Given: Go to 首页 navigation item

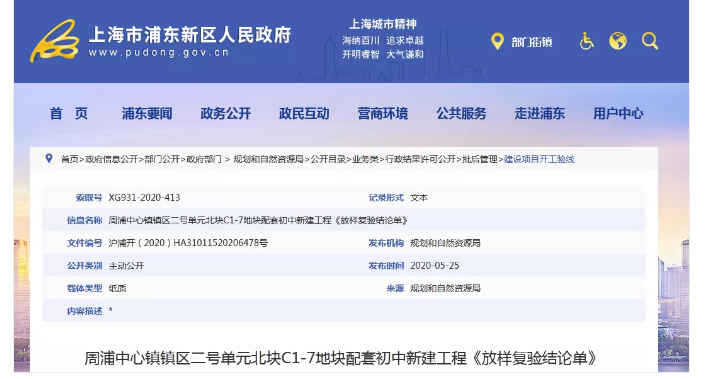Looking at the screenshot, I should (68, 113).
